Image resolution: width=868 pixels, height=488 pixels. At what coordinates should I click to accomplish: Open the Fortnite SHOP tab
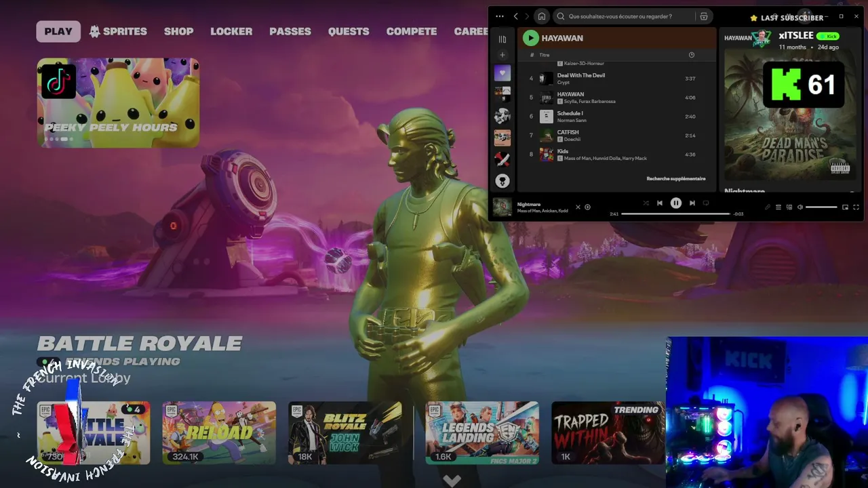tap(178, 31)
